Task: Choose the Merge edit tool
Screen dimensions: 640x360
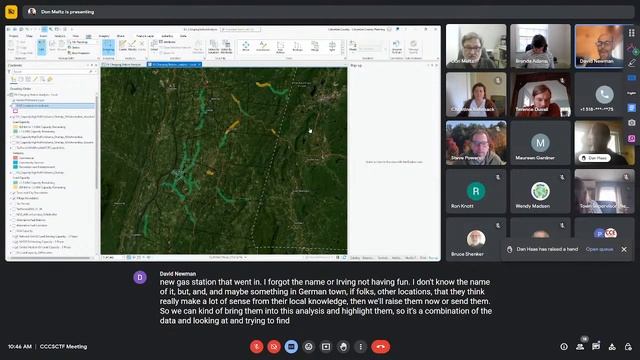Action: tap(315, 46)
